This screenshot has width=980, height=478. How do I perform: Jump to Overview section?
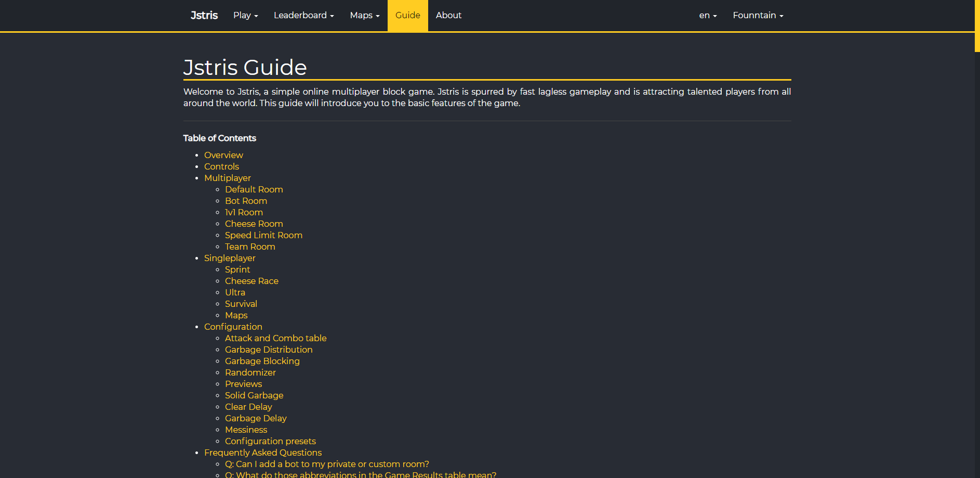coord(223,155)
